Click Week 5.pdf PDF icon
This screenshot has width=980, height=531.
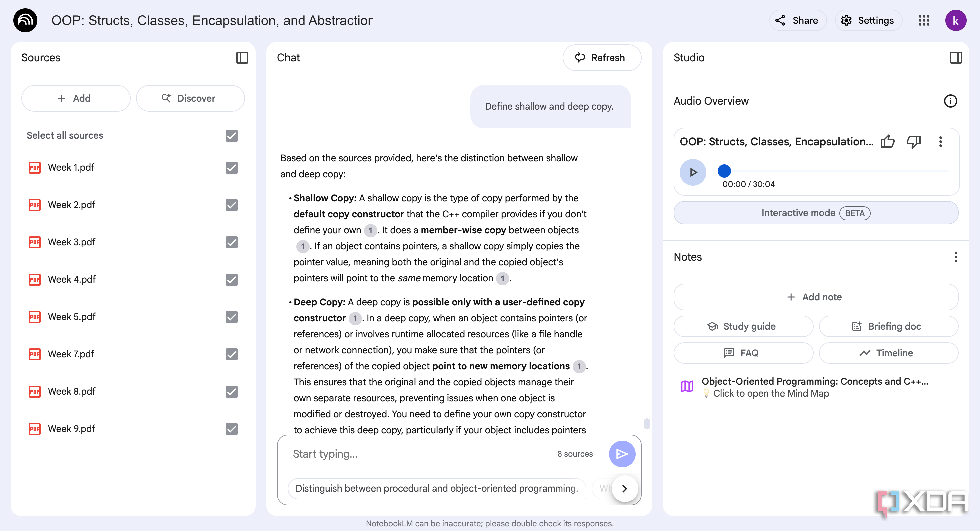(35, 317)
